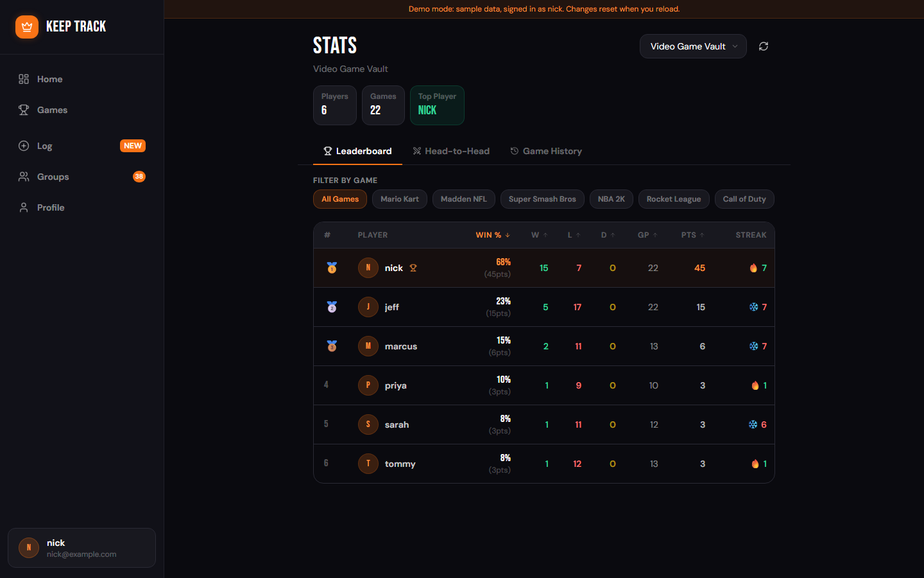Screen dimensions: 924x578
Task: Click the flame streak icon in priya's row
Action: point(755,385)
